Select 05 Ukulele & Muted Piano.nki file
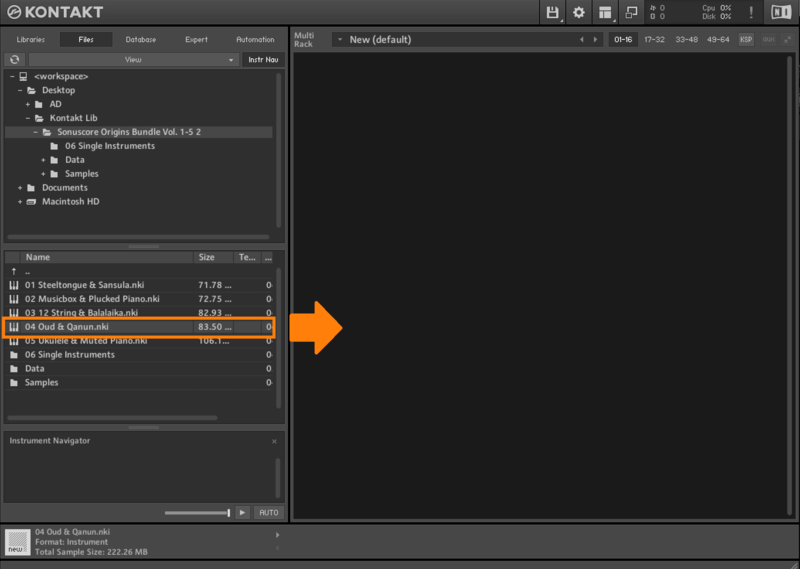800x569 pixels. (x=140, y=341)
